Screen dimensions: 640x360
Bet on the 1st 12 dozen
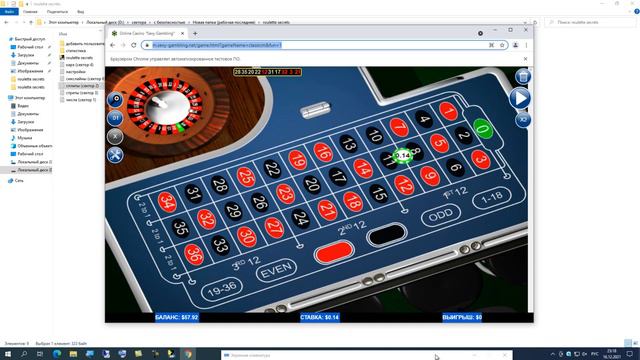(x=455, y=193)
